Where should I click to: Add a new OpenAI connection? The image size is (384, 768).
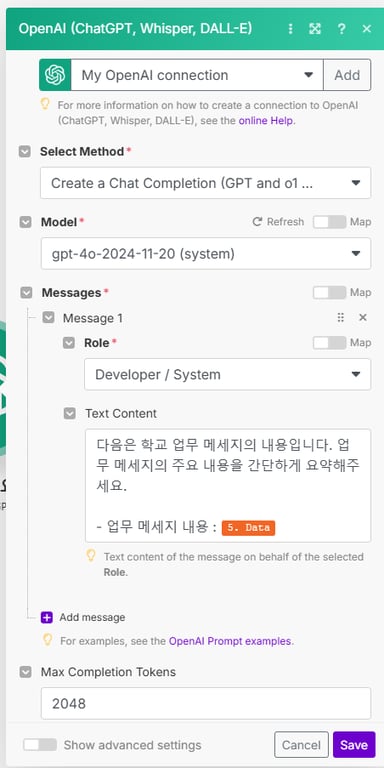click(x=347, y=75)
